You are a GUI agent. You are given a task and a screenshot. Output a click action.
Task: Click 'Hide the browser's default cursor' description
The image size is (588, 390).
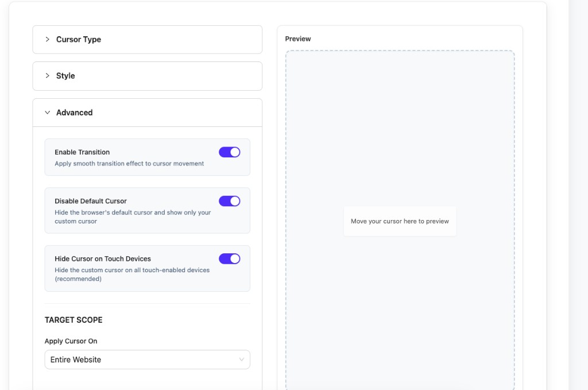point(133,217)
